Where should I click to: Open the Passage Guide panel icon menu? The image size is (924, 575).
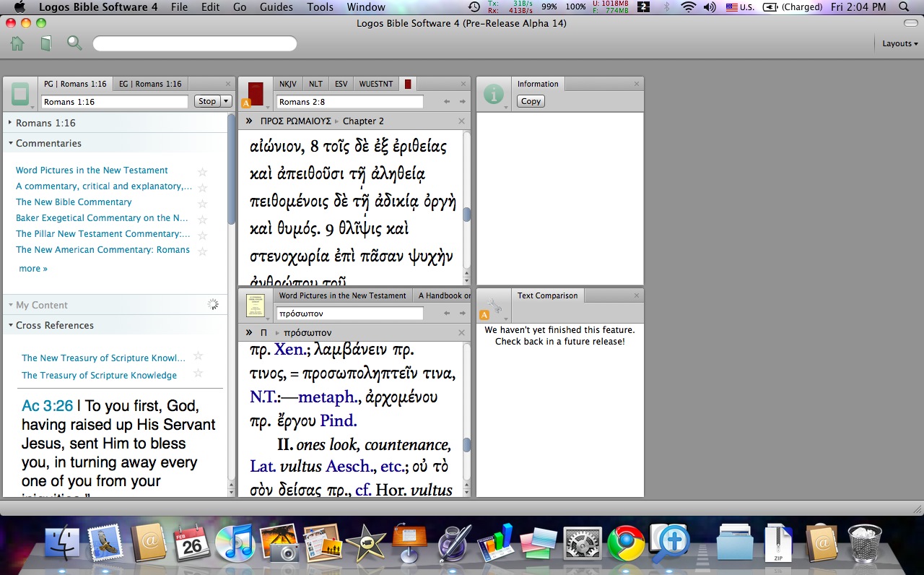click(x=21, y=95)
